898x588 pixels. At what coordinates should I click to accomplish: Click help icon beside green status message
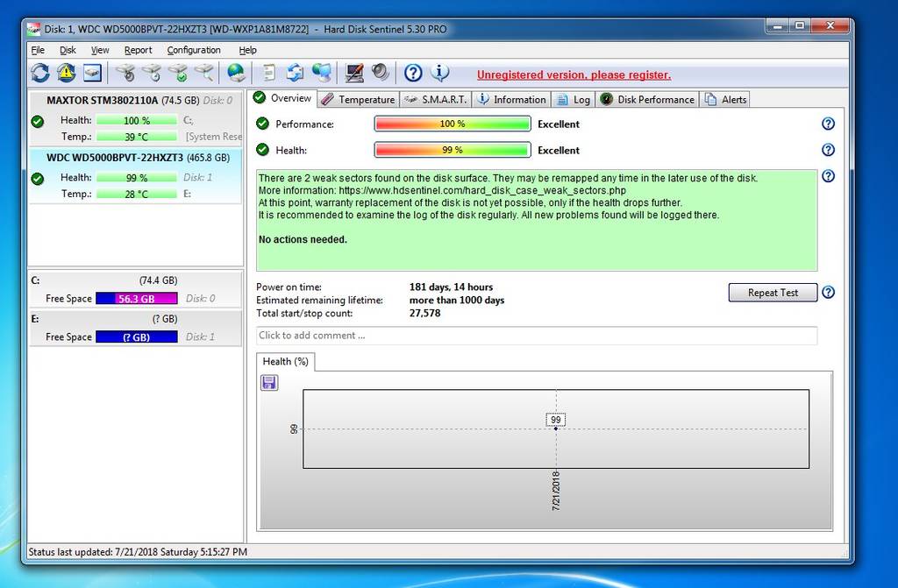828,176
